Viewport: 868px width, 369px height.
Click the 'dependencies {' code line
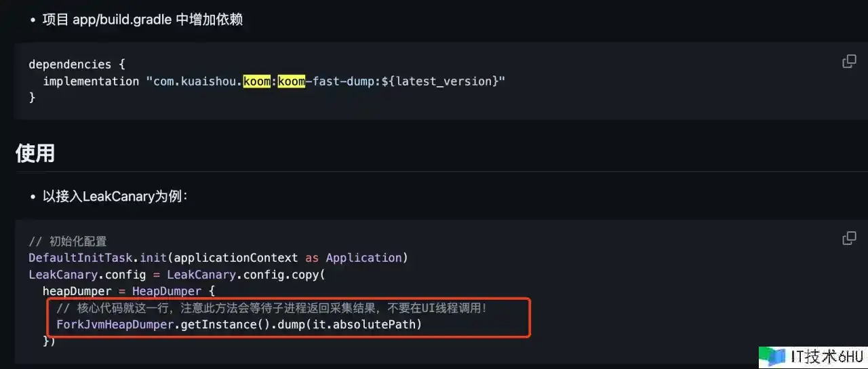point(77,64)
